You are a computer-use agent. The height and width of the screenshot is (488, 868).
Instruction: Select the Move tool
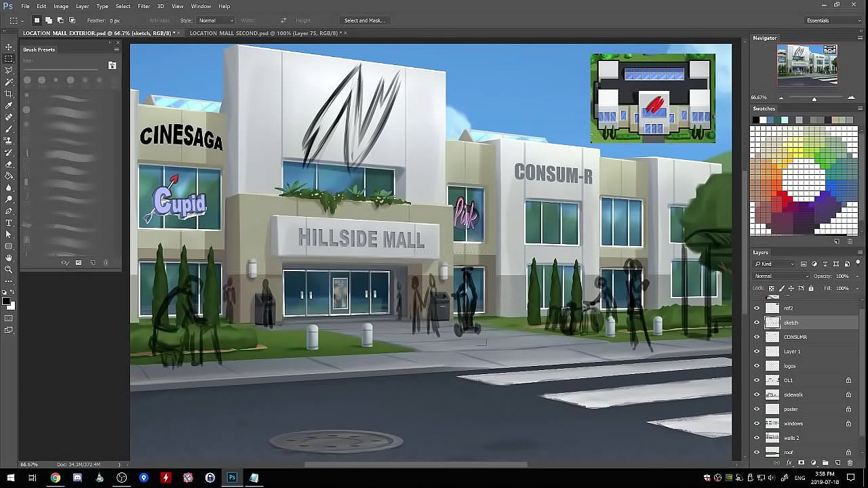tap(9, 47)
